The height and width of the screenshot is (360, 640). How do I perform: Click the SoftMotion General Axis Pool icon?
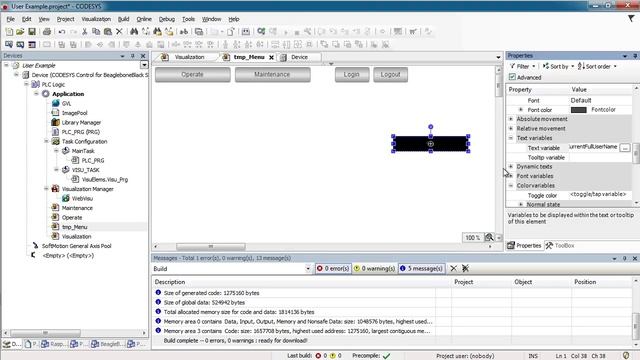pos(36,246)
